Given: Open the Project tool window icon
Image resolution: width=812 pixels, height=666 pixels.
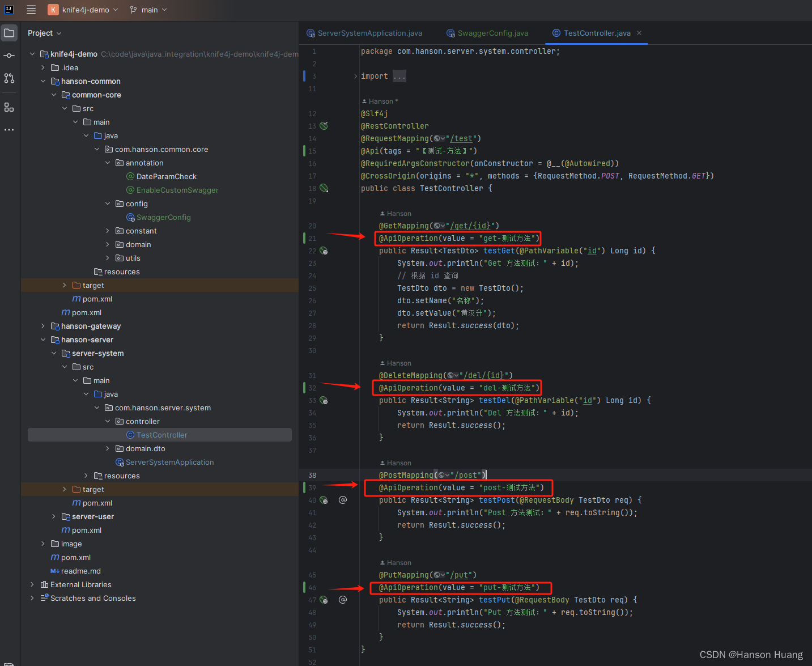Looking at the screenshot, I should pyautogui.click(x=9, y=33).
